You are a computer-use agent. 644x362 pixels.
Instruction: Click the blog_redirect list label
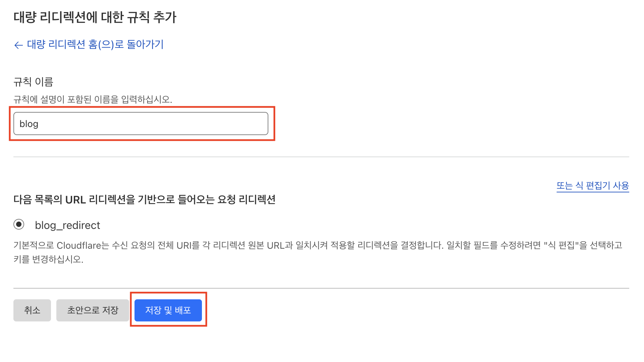coord(67,225)
